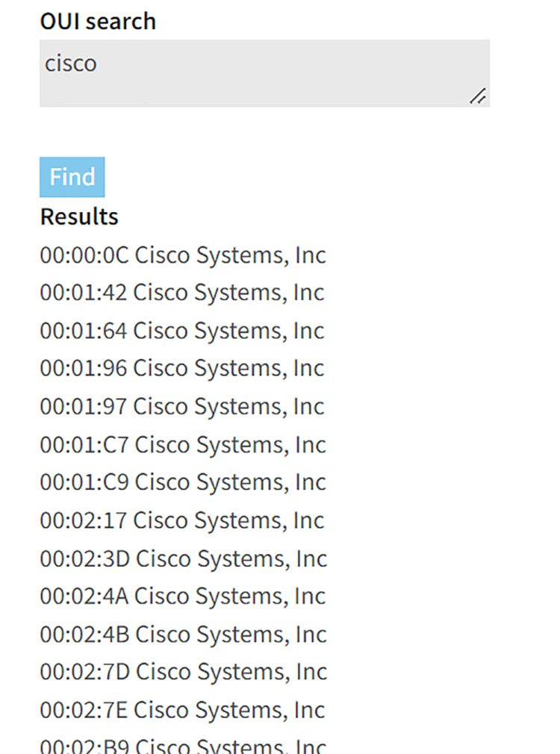560x754 pixels.
Task: Click the 'Results' heading
Action: click(79, 216)
